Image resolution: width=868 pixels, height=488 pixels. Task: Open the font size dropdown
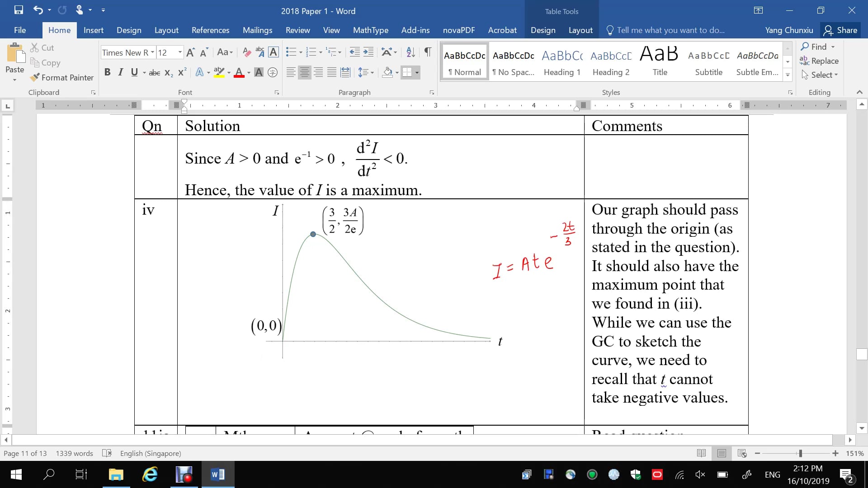[180, 52]
